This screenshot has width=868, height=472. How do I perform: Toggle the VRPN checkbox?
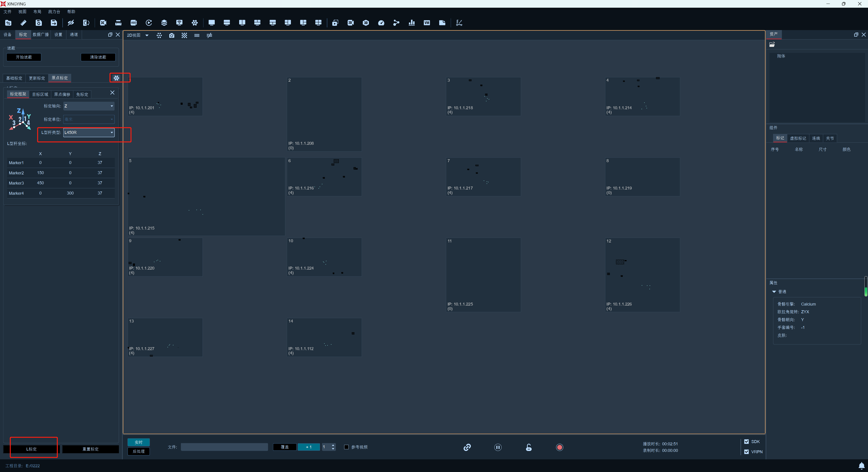(746, 451)
